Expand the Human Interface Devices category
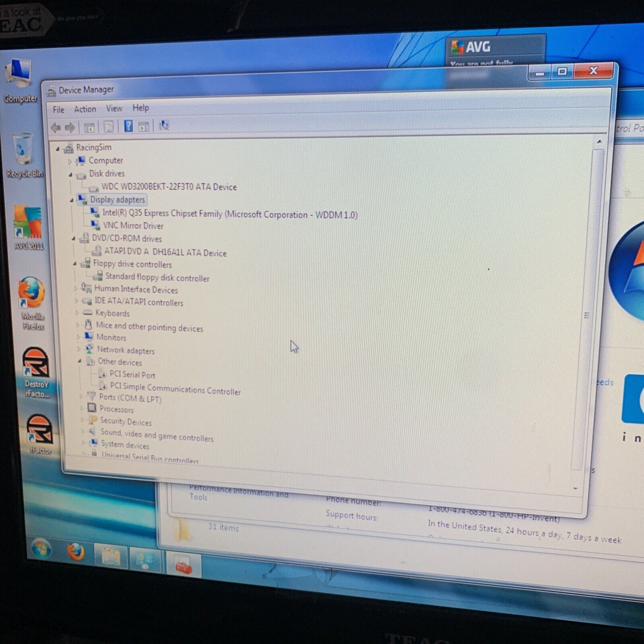The image size is (644, 644). click(76, 289)
